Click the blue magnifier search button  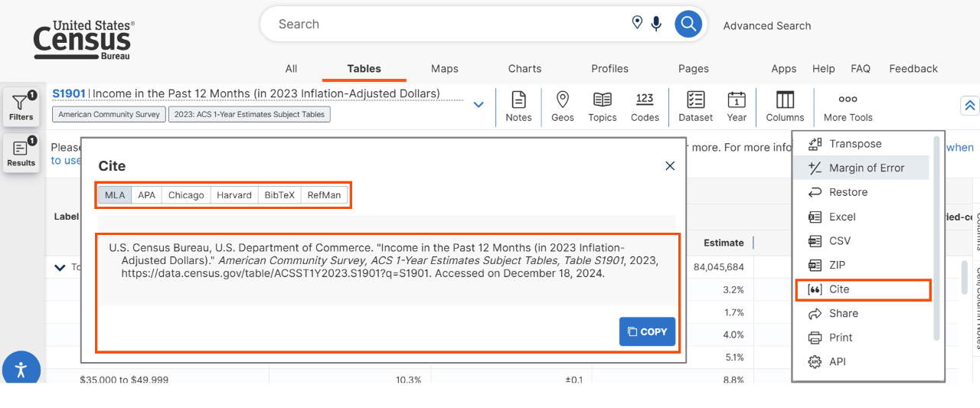(688, 24)
